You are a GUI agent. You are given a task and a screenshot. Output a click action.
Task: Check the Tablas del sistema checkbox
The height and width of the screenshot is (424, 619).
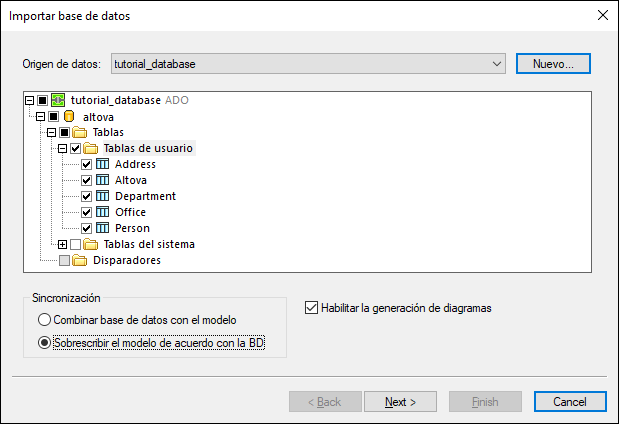[x=76, y=244]
